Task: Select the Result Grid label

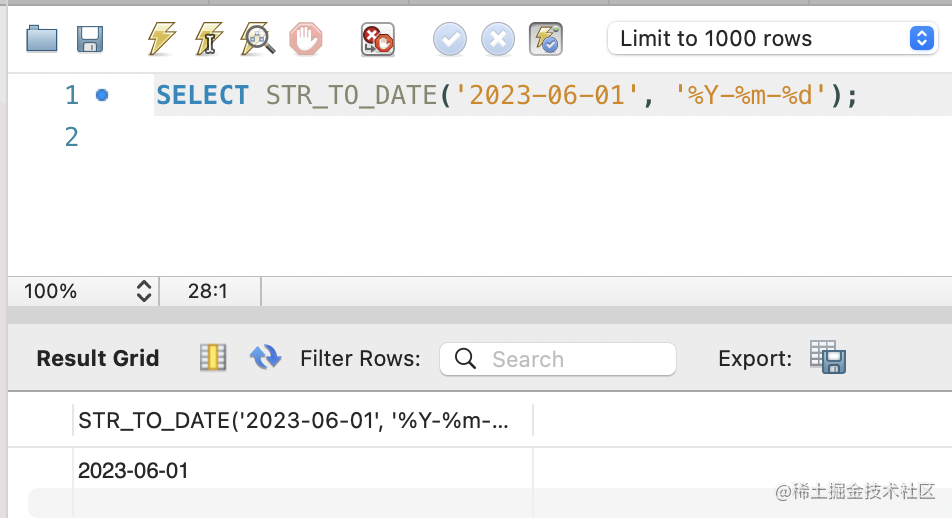Action: point(98,358)
